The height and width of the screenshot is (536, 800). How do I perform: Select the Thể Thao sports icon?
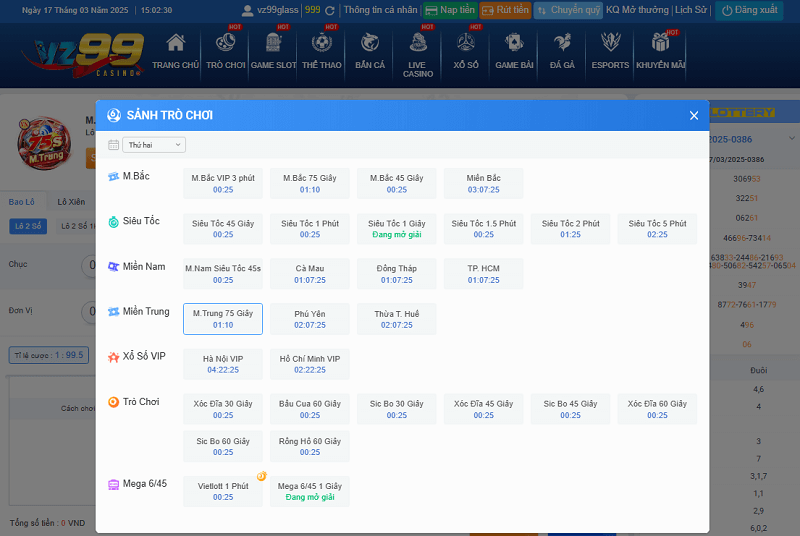coord(321,44)
